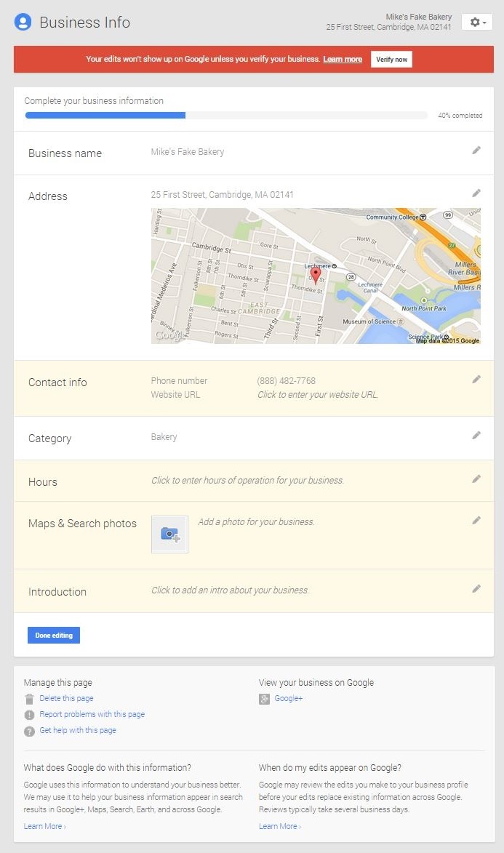Click the red map pin marker
Screen dimensions: 504x853
pyautogui.click(x=316, y=275)
